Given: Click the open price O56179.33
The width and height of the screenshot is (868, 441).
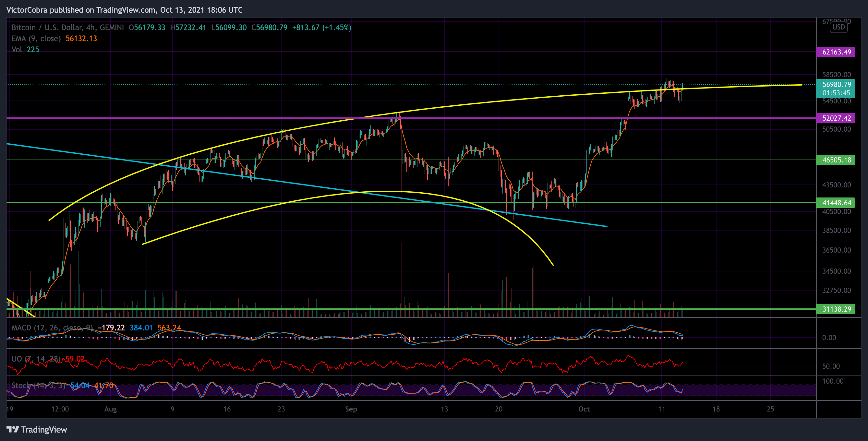Looking at the screenshot, I should tap(147, 27).
